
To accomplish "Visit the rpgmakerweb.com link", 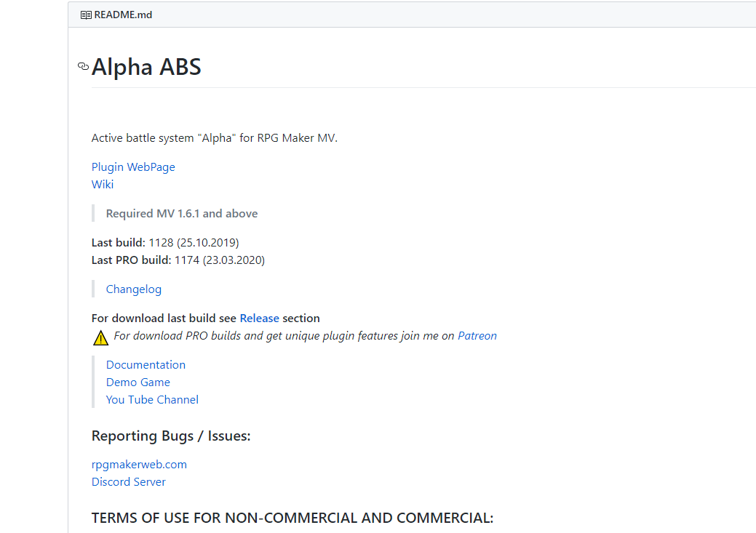I will (139, 465).
